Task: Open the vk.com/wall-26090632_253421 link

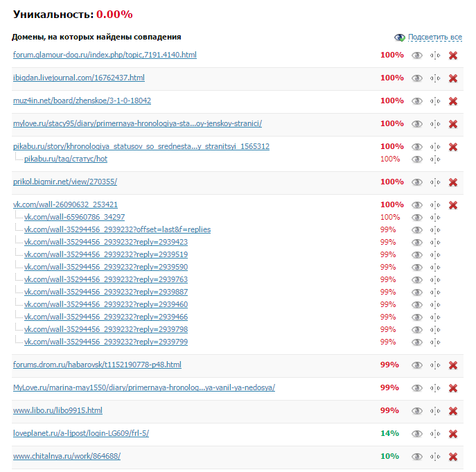Action: point(65,204)
